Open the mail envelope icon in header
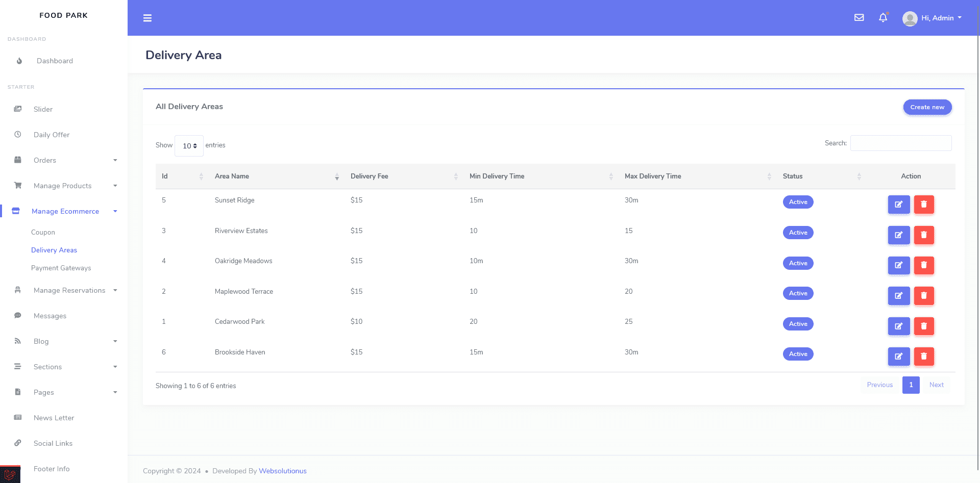 (859, 18)
